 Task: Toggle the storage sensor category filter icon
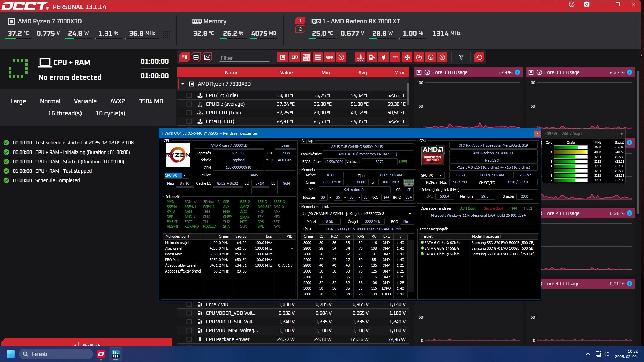(x=318, y=58)
